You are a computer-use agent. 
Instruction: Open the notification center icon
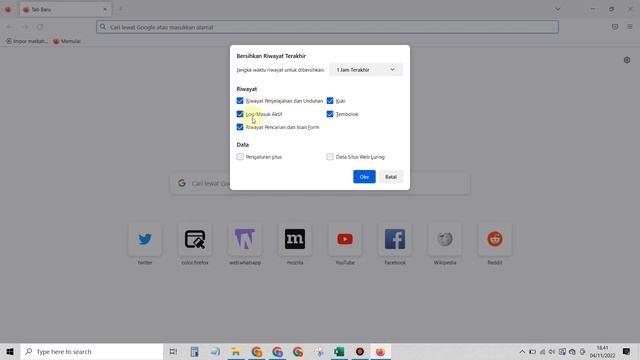click(x=627, y=351)
